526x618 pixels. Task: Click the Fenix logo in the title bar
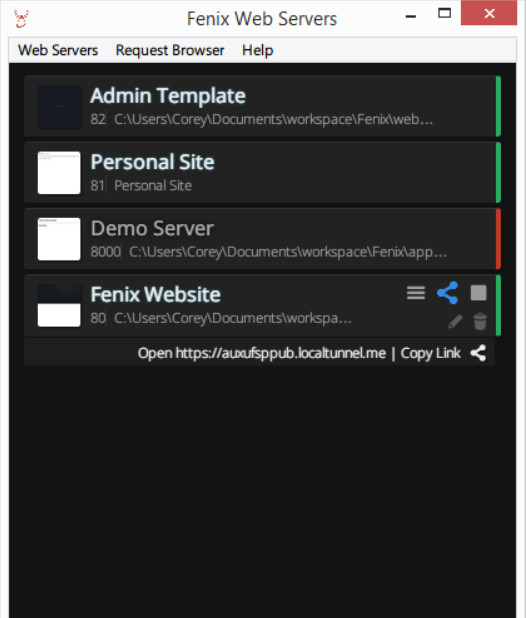click(21, 19)
